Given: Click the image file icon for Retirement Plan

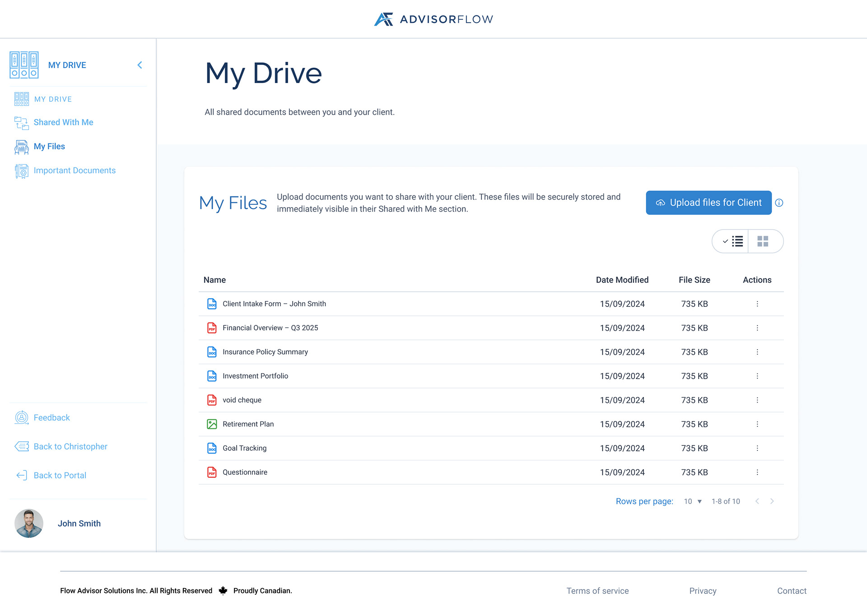Looking at the screenshot, I should [x=212, y=424].
